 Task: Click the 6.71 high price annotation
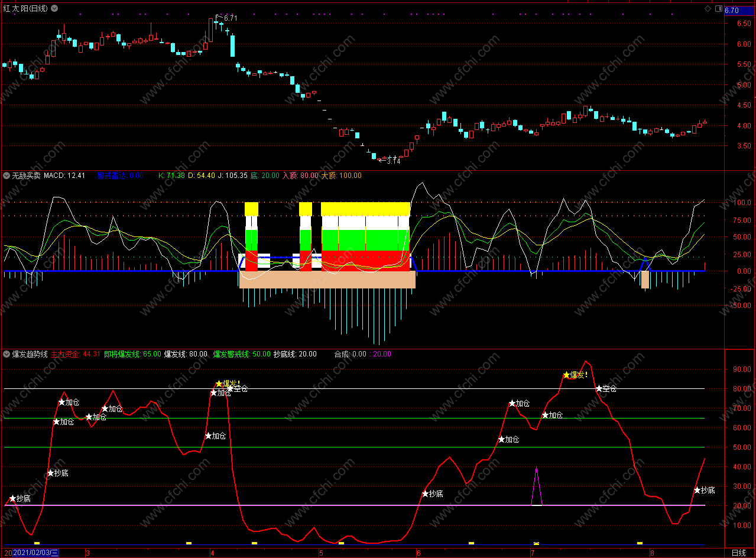[230, 18]
